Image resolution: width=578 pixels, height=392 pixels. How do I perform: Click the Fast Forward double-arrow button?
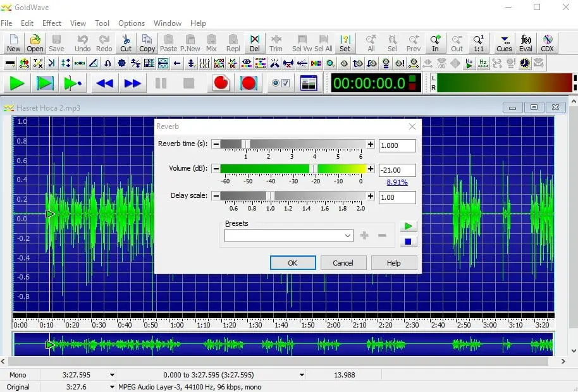[133, 83]
